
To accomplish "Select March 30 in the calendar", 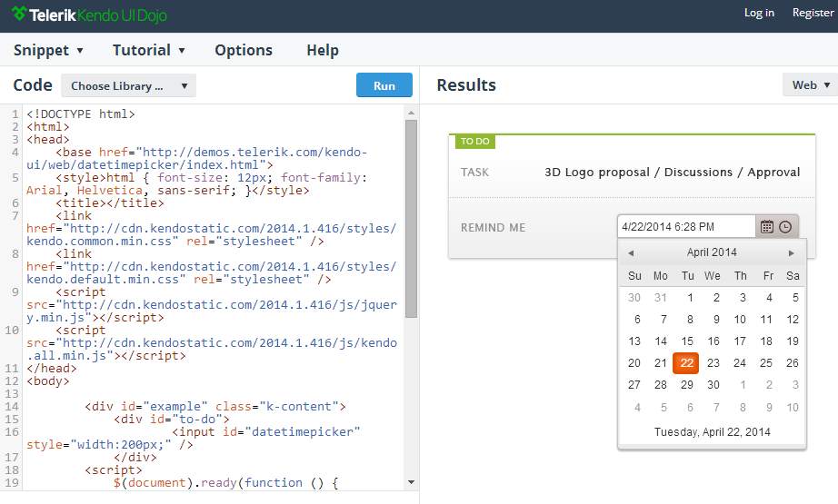I will tap(634, 298).
